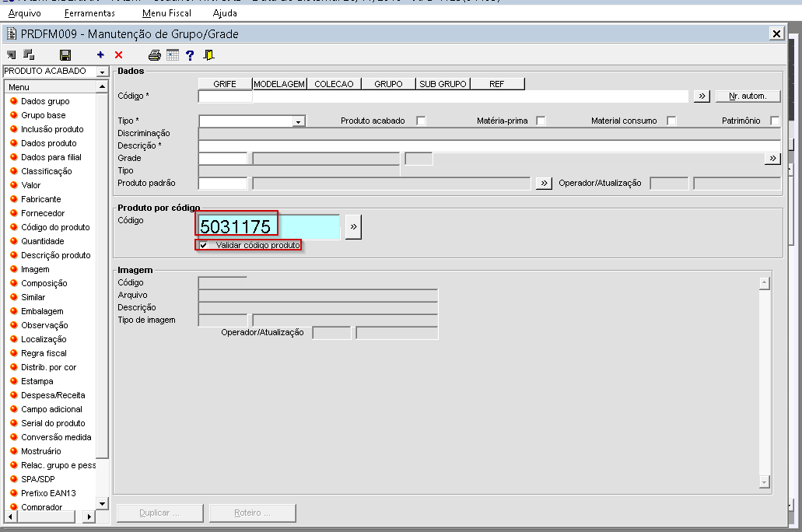Open the Arquivo menu
The image size is (802, 532).
[x=25, y=12]
